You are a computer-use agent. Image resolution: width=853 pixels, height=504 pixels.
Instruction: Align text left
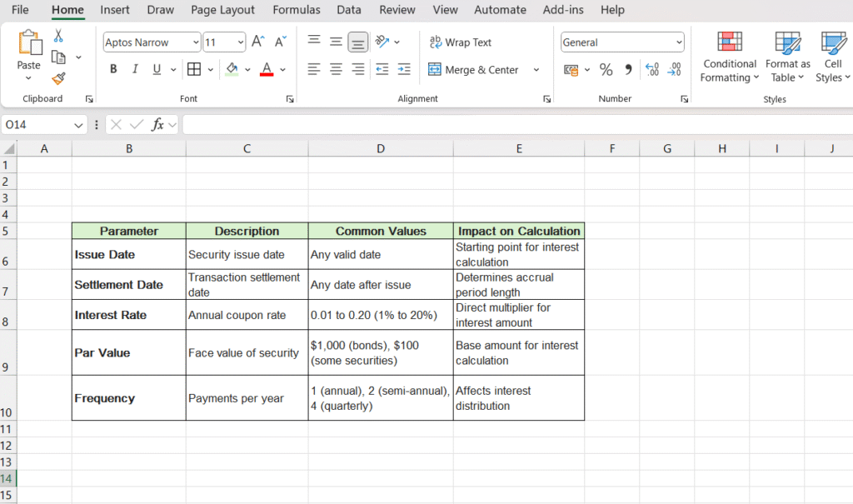click(x=314, y=69)
